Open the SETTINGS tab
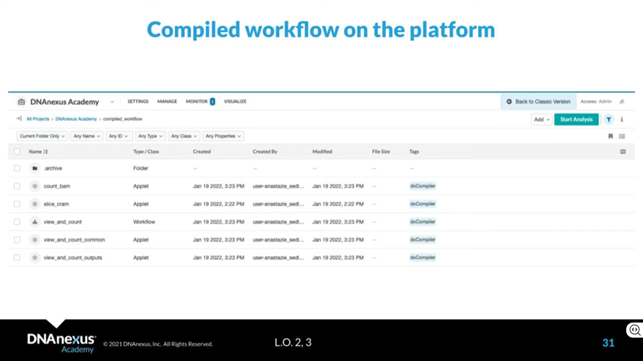This screenshot has width=643, height=361. point(138,101)
